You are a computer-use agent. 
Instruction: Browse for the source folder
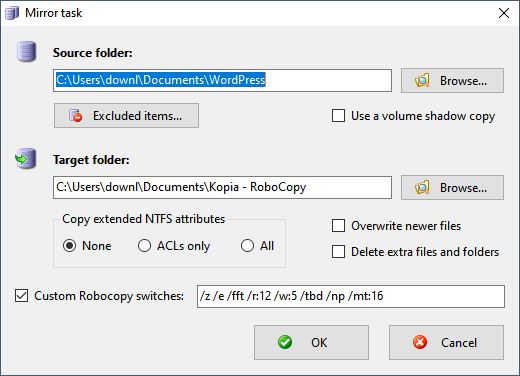(x=452, y=81)
